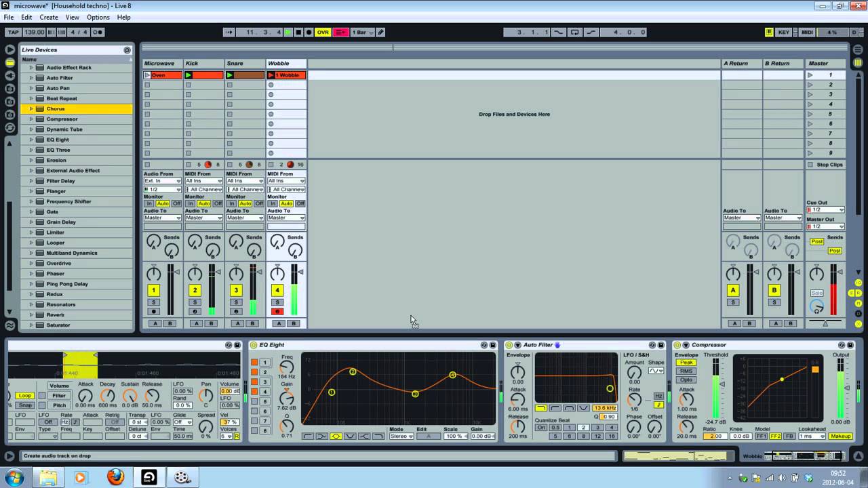The width and height of the screenshot is (868, 488).
Task: Stop playback with the Stop button
Action: [x=298, y=32]
